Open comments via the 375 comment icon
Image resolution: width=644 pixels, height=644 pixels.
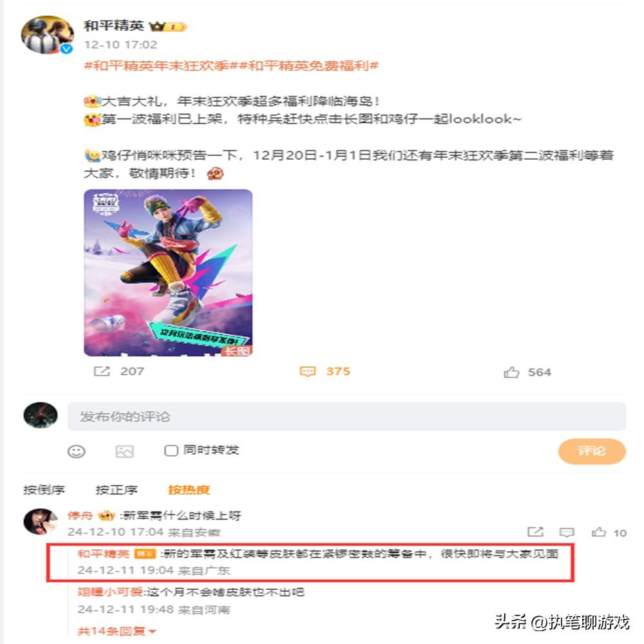click(x=308, y=372)
